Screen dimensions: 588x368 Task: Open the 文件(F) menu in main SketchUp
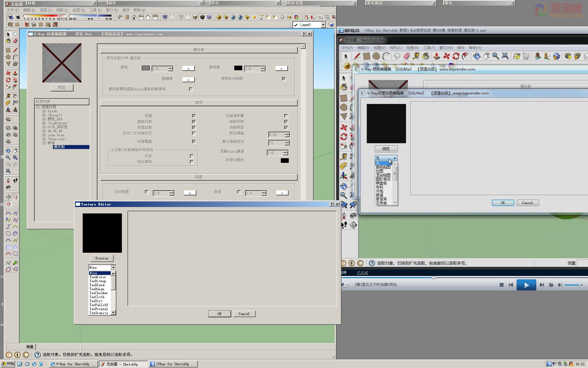(13, 10)
